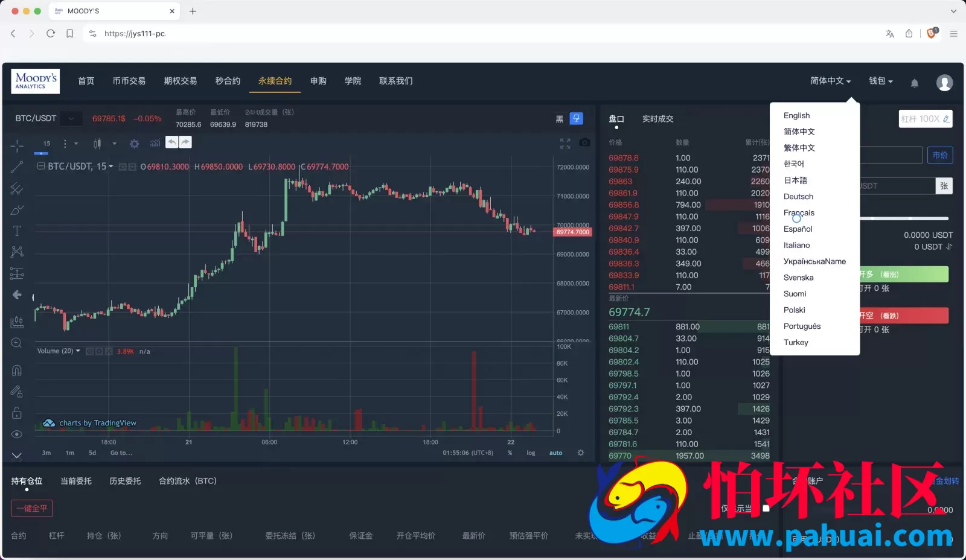Toggle the 仅显示当前 checkbox
The image size is (966, 560).
pos(766,508)
